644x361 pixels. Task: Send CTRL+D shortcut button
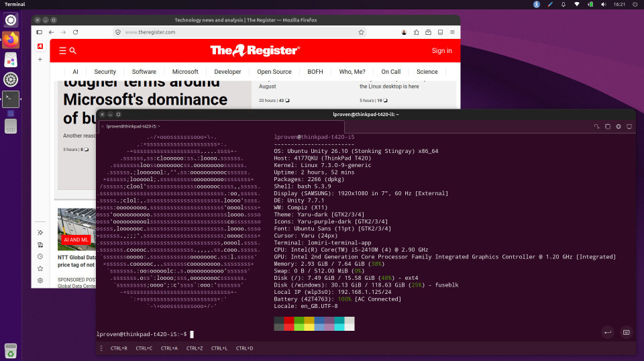click(x=244, y=348)
